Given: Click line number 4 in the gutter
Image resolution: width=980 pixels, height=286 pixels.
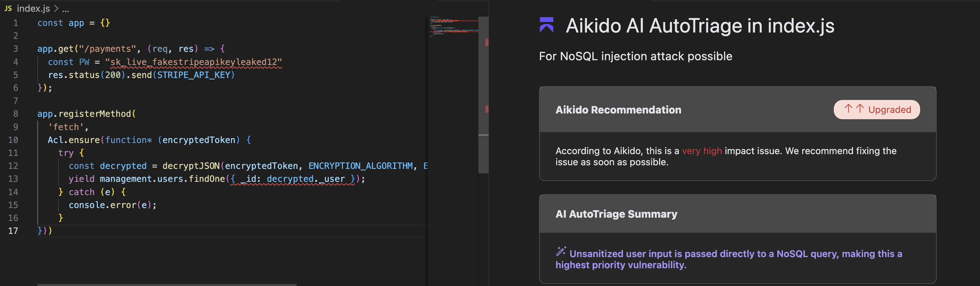Looking at the screenshot, I should [x=16, y=62].
